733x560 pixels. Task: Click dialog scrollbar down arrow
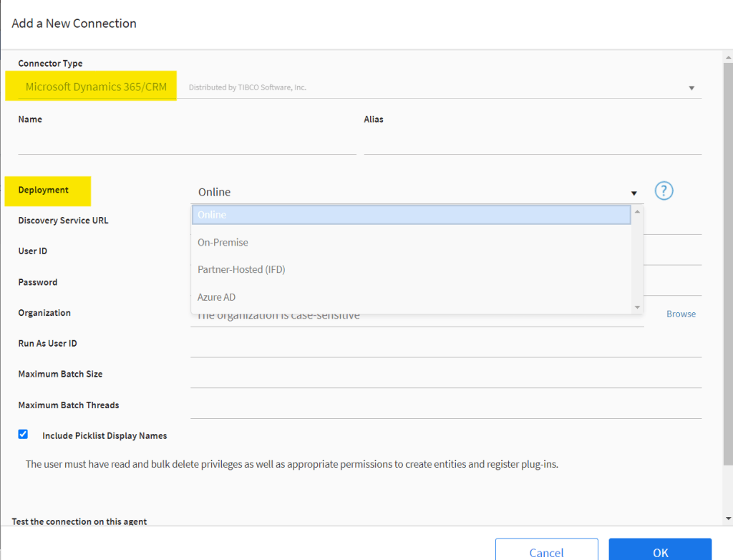[x=728, y=518]
